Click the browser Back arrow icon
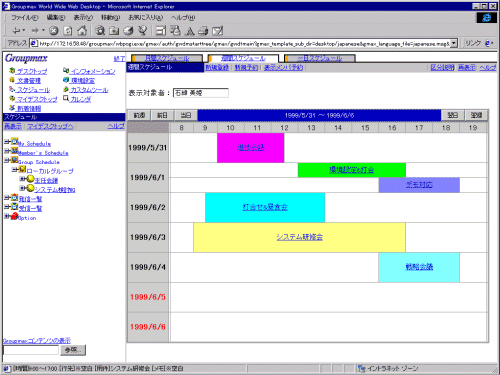Screen dimensions: 500x375 pos(16,31)
